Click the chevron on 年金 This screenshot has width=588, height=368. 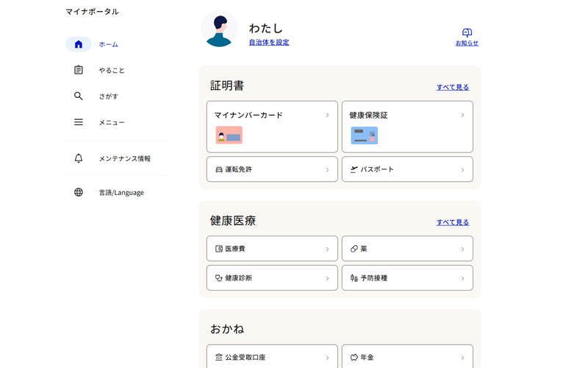pos(463,358)
